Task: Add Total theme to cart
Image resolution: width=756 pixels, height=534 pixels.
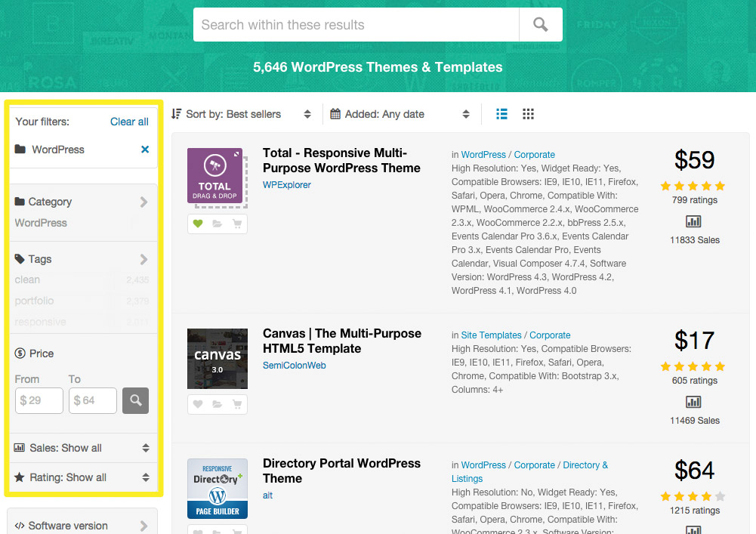Action: point(237,224)
